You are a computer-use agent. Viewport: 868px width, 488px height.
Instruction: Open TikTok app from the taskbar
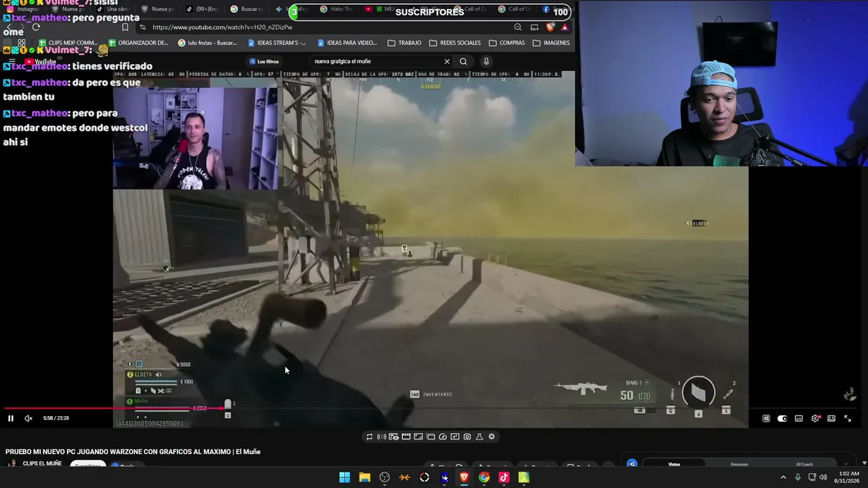tap(504, 477)
